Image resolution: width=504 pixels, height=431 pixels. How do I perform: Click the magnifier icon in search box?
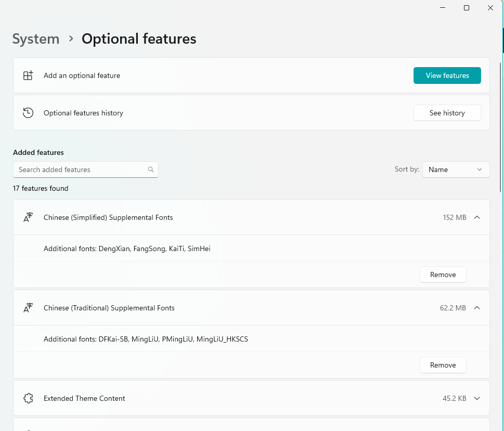[150, 169]
